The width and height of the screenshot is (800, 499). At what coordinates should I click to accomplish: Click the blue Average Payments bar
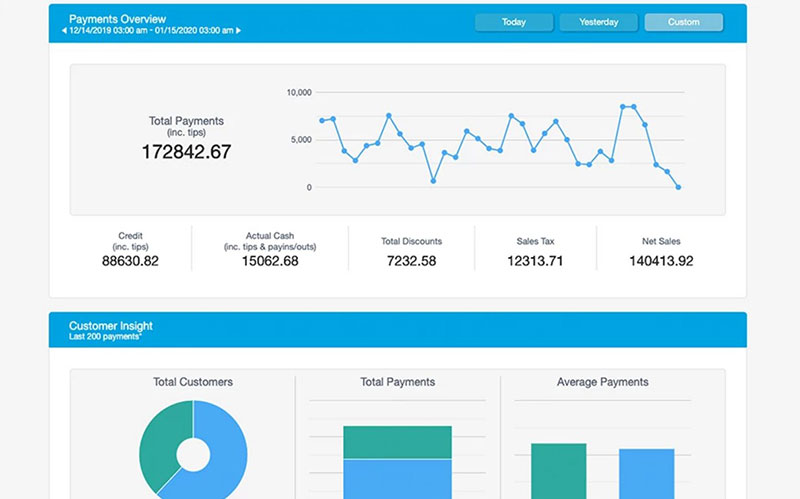[x=647, y=474]
